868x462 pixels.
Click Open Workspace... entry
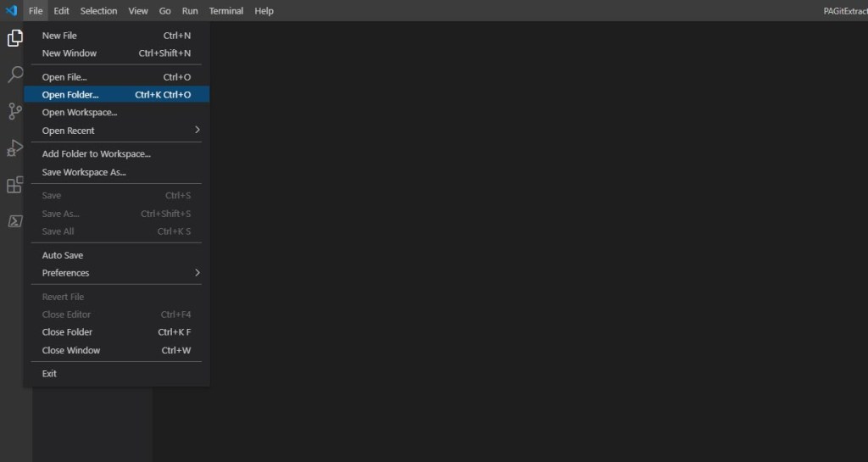[80, 113]
